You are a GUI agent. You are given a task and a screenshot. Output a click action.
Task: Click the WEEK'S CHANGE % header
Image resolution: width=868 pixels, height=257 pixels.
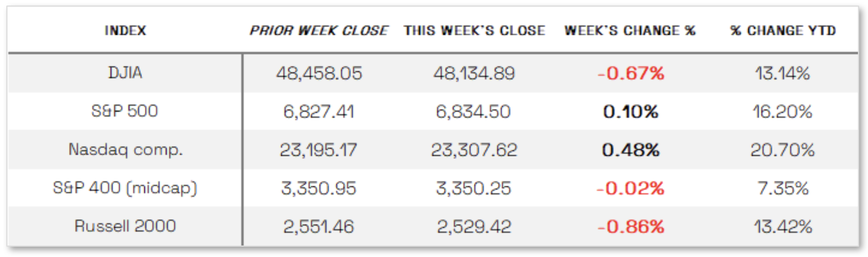pos(630,30)
